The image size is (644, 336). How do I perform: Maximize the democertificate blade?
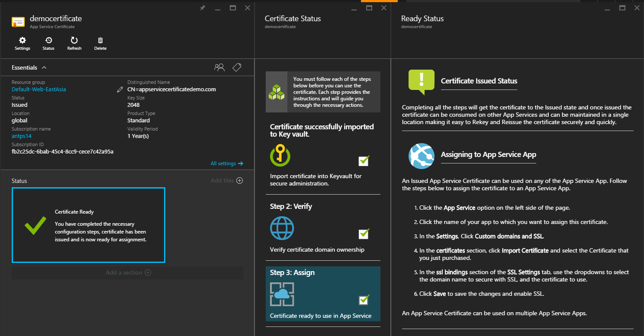(232, 8)
